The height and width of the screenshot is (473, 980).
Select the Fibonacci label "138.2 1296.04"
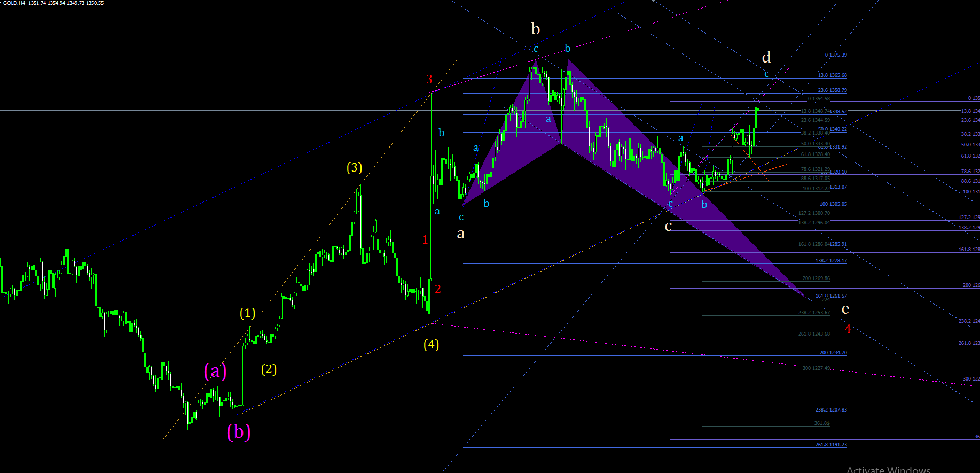[x=814, y=223]
